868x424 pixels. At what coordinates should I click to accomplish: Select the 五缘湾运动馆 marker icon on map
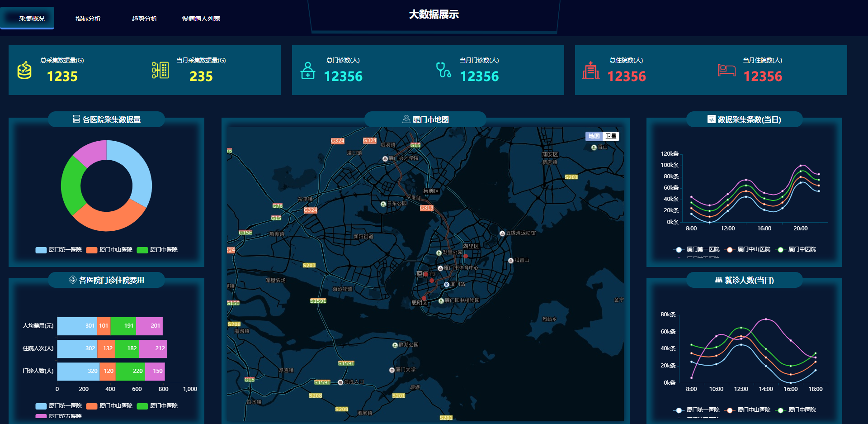pyautogui.click(x=502, y=233)
